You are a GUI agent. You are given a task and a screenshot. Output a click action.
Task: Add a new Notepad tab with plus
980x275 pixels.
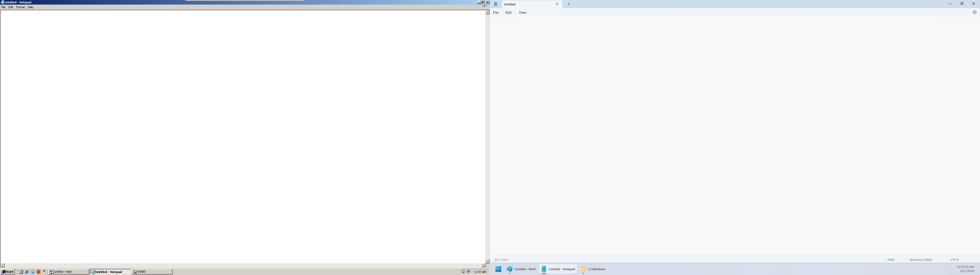pos(569,4)
